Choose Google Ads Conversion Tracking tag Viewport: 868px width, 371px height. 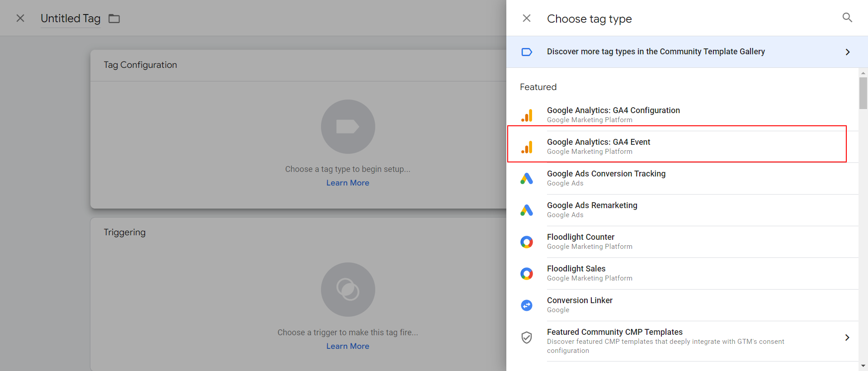[x=683, y=178]
